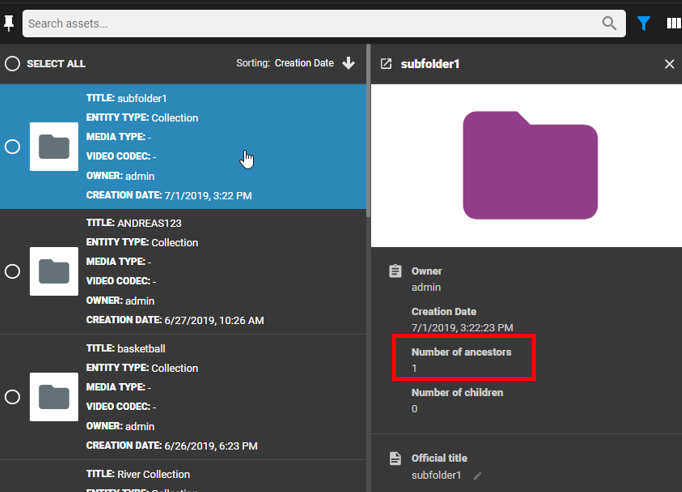Open the columns view icon

pos(674,23)
